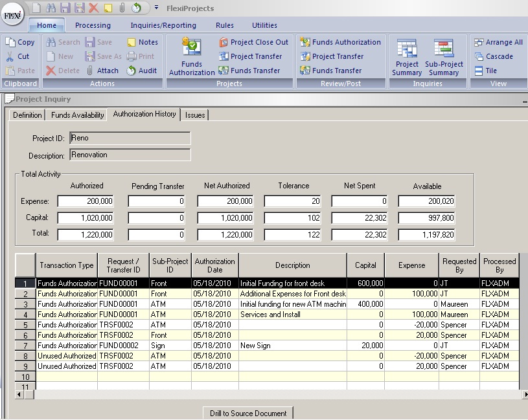Click the Capital column header
528x420 pixels.
click(365, 265)
